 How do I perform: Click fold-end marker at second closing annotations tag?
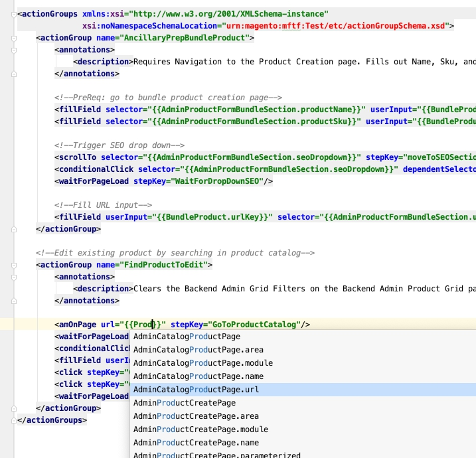[x=14, y=301]
